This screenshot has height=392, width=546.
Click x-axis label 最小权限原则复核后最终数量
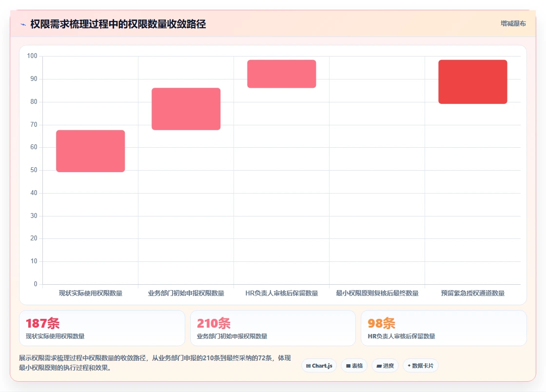point(377,293)
